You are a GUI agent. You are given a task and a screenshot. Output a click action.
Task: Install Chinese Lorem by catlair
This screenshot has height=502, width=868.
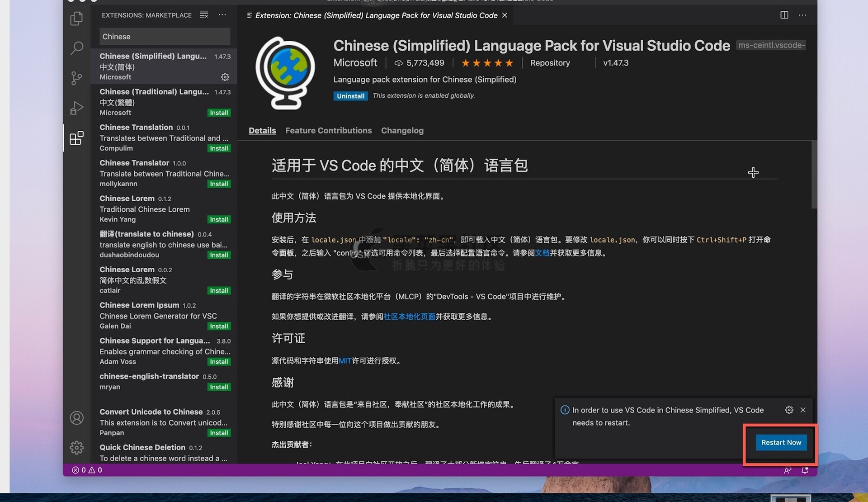(x=219, y=291)
